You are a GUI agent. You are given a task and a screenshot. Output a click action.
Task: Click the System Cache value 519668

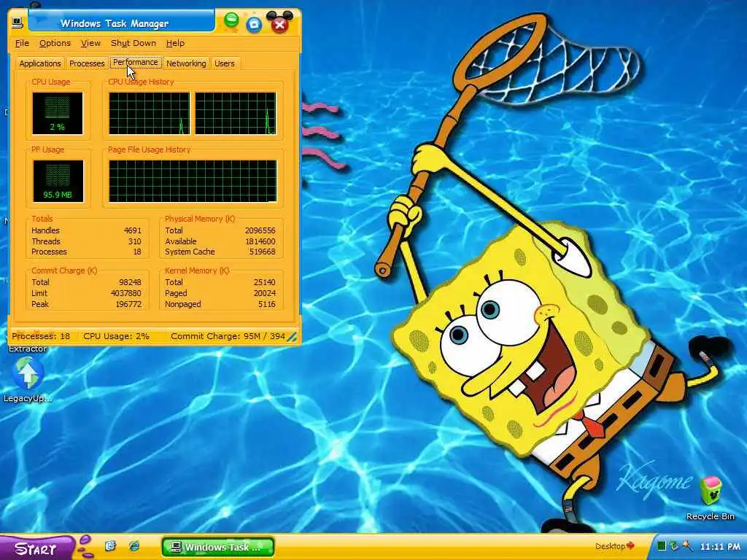pos(263,252)
